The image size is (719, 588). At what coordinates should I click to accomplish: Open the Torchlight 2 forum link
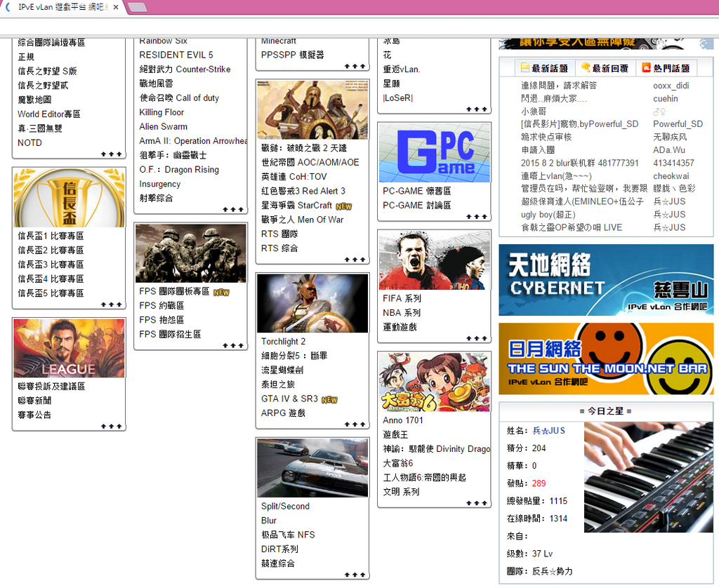[283, 342]
